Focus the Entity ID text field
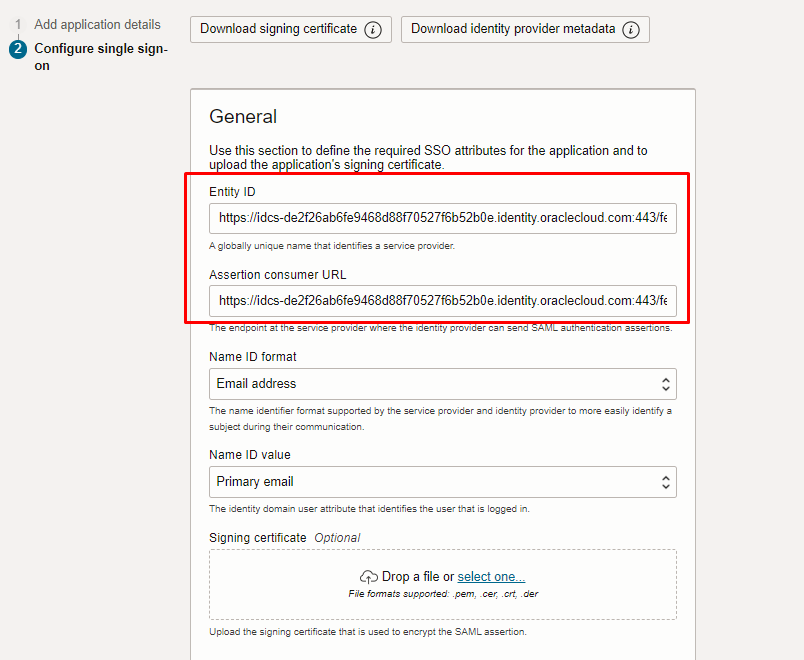The image size is (804, 660). click(443, 218)
